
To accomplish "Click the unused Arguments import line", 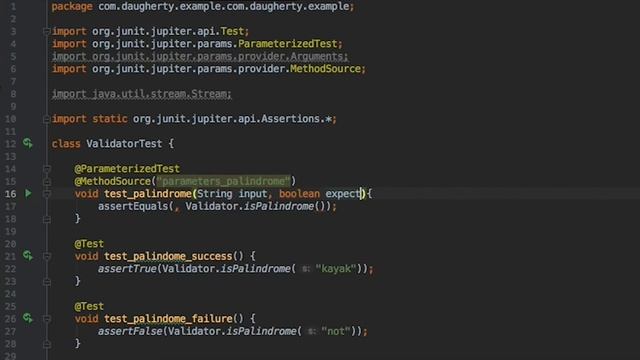I will pyautogui.click(x=200, y=56).
